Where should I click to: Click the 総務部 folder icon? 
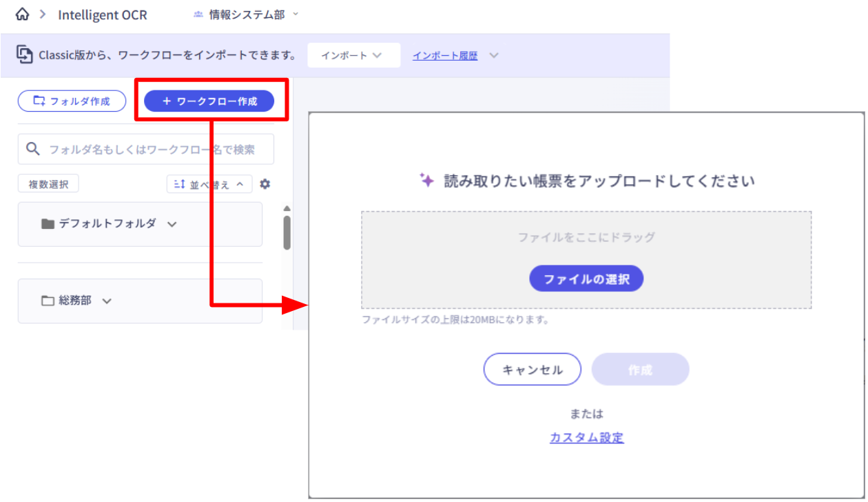point(48,301)
